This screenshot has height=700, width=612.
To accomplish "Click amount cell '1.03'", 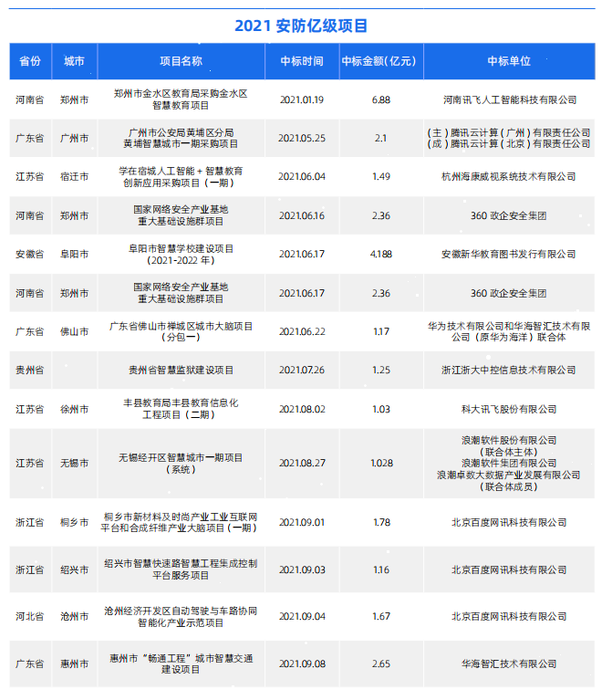I will point(381,410).
